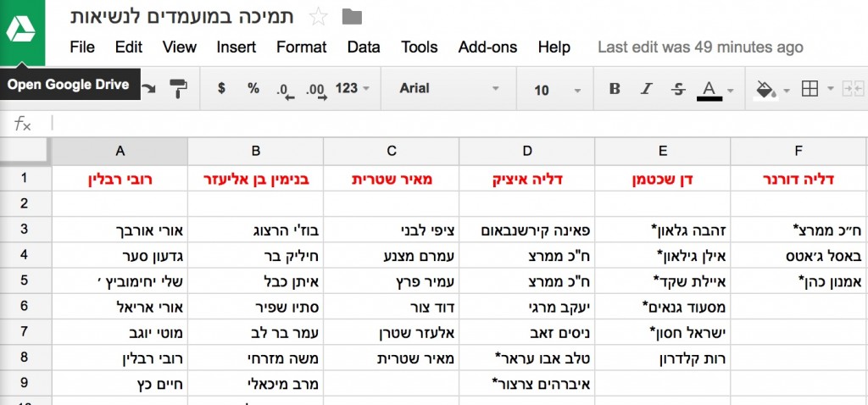Toggle strikethrough formatting
Image resolution: width=868 pixels, height=405 pixels.
click(677, 88)
